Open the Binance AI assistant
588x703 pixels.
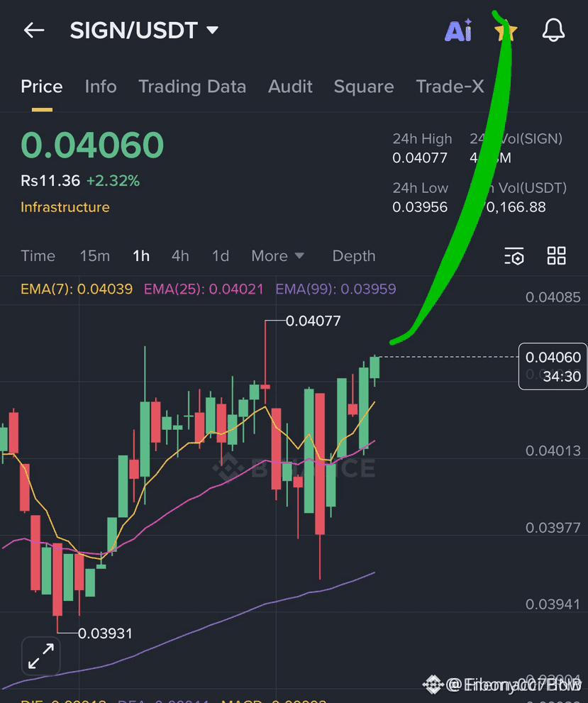[x=457, y=30]
